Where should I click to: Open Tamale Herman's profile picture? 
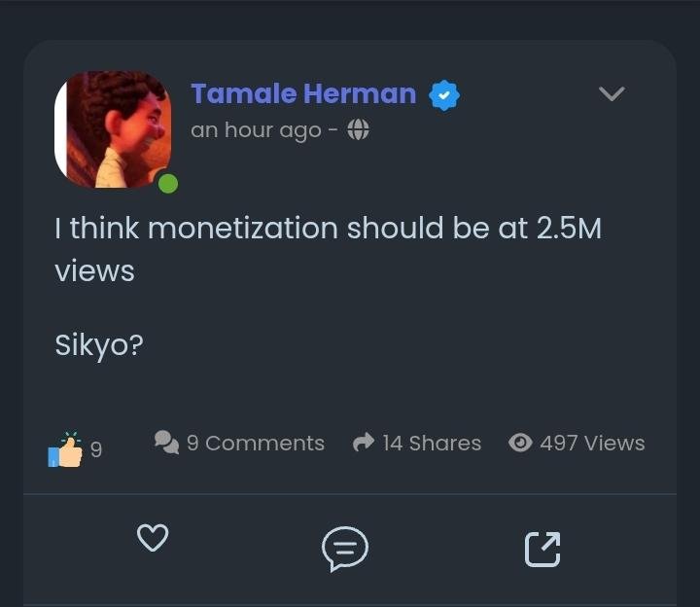click(x=113, y=129)
